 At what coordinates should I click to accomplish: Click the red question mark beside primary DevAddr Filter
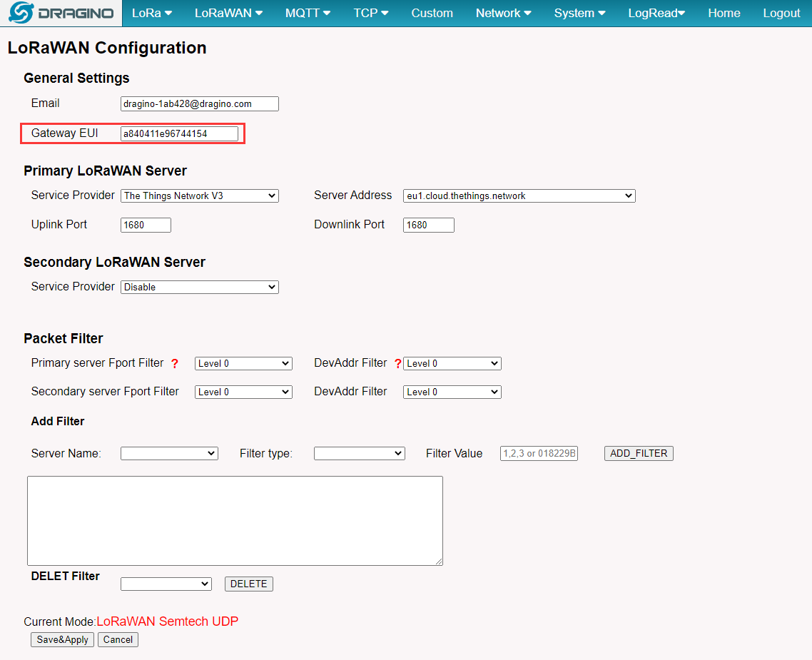[x=397, y=364]
